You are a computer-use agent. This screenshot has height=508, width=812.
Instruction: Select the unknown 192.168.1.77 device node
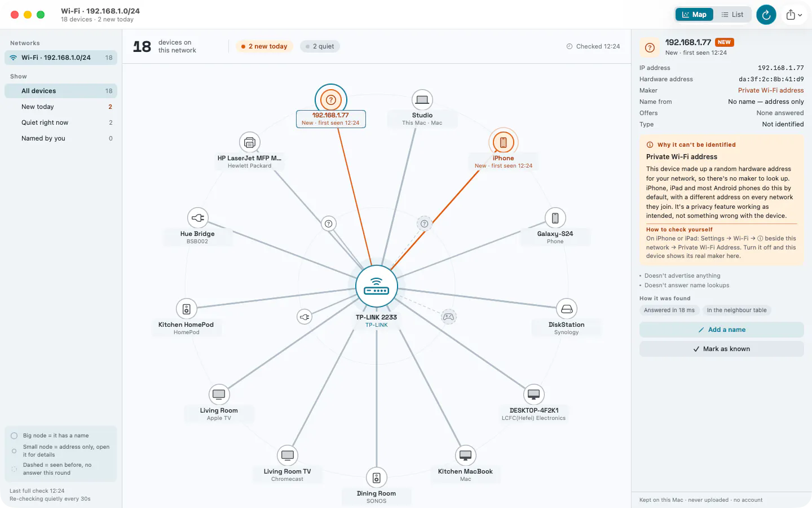coord(331,100)
